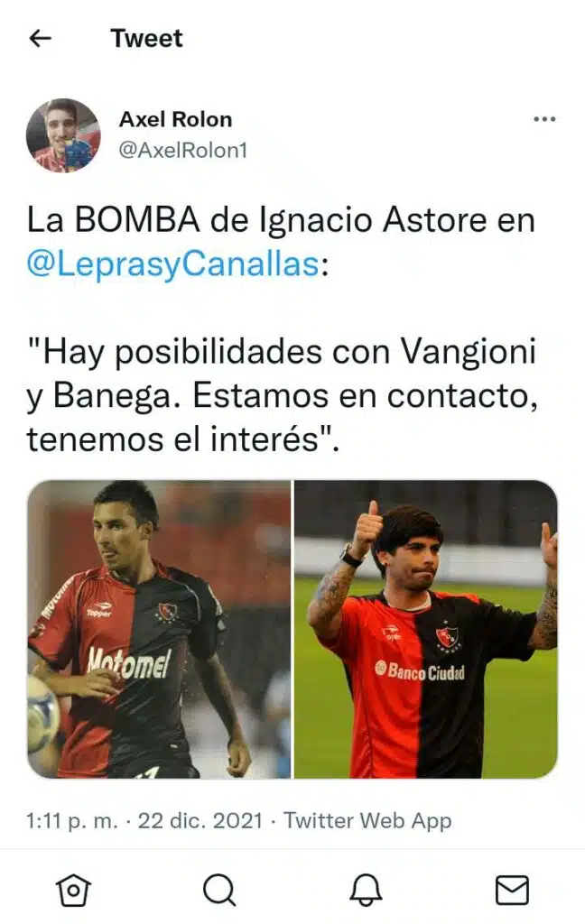Open the Home icon in bottom bar
The width and height of the screenshot is (585, 924).
pyautogui.click(x=73, y=889)
